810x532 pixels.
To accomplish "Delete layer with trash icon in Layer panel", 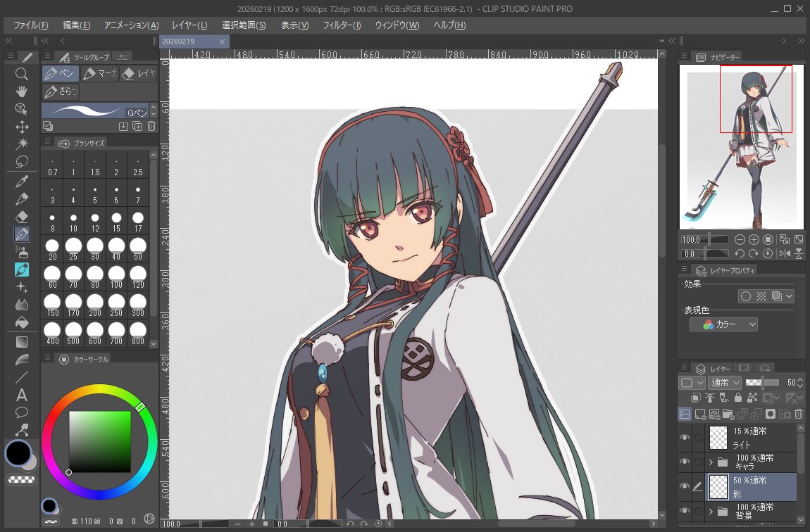I will (x=799, y=414).
